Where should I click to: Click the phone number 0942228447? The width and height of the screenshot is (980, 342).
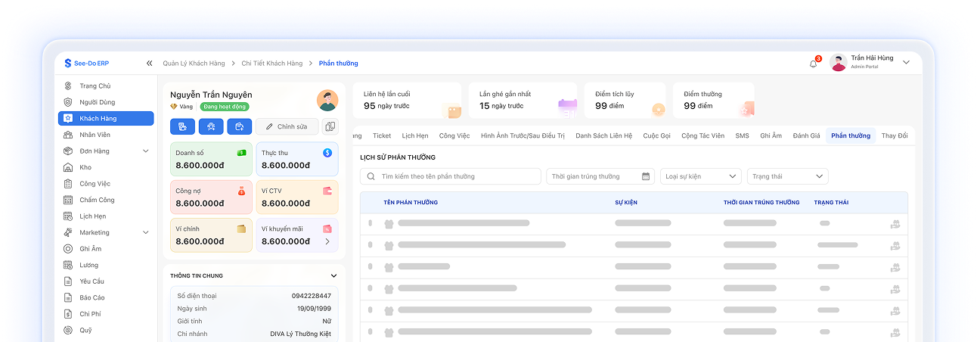(x=311, y=296)
